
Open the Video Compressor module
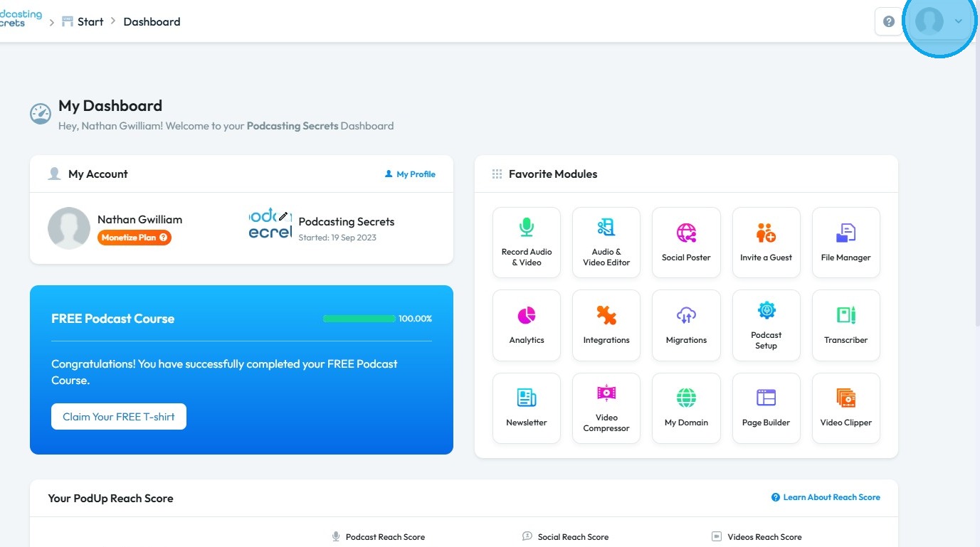pos(606,408)
